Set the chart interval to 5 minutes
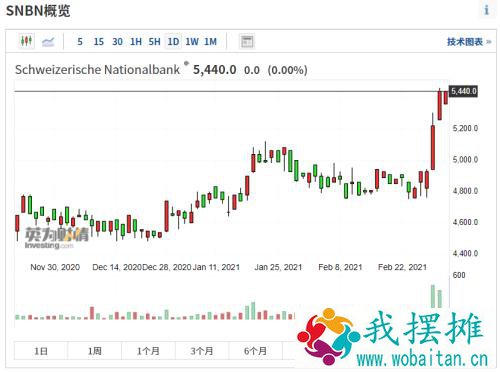500x373 pixels. [80, 42]
